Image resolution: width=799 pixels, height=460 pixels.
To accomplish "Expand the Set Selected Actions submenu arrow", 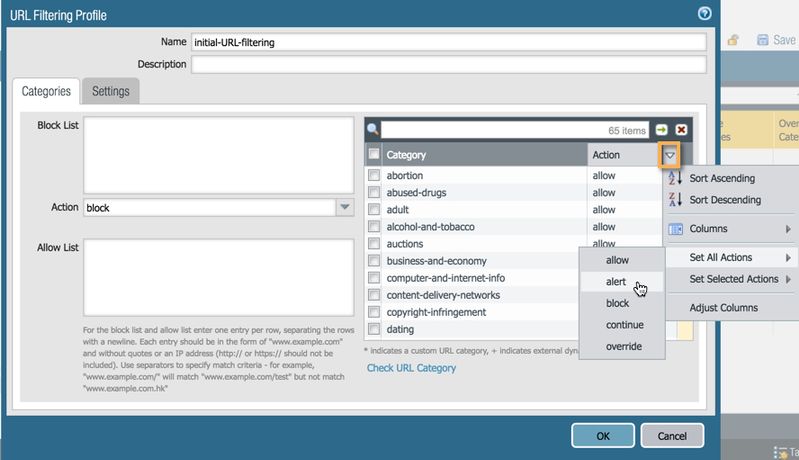I will (788, 279).
